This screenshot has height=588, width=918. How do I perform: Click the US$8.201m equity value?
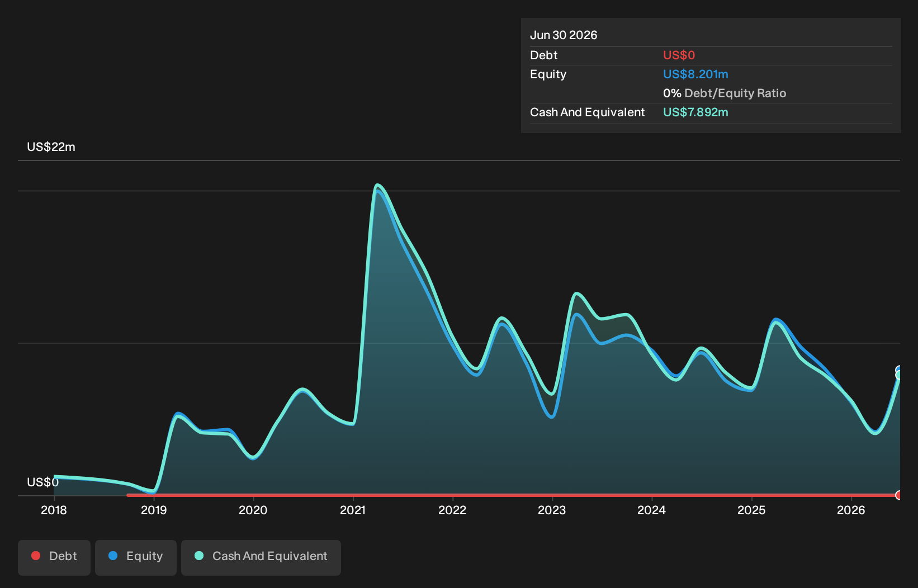coord(695,74)
